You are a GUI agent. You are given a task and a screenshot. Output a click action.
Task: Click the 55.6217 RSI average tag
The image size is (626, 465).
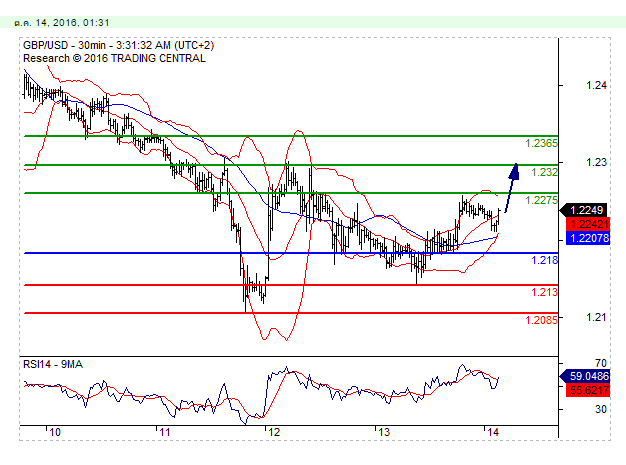click(x=588, y=390)
